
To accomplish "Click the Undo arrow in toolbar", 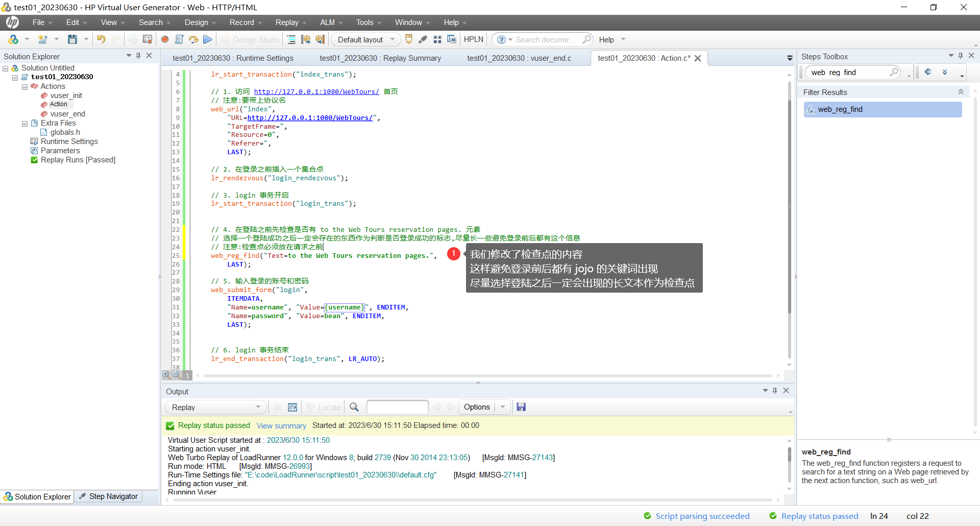I will coord(101,39).
